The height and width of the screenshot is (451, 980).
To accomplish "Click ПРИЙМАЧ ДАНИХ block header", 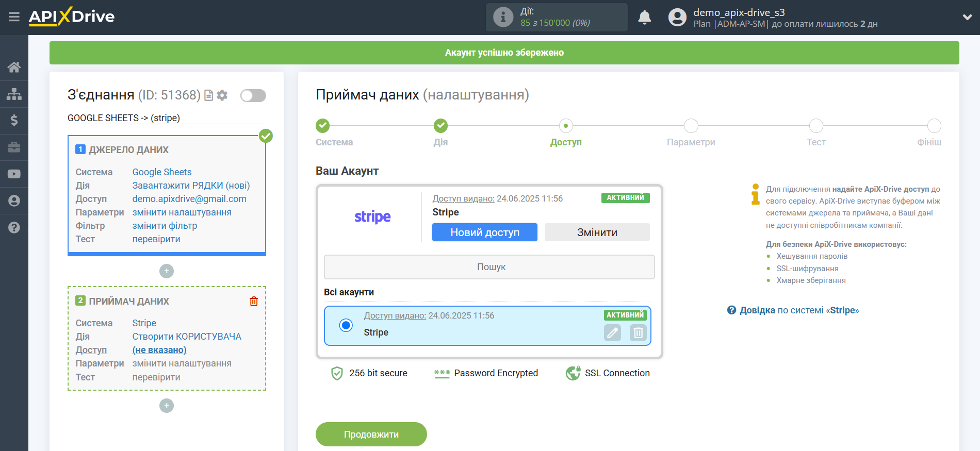I will 129,302.
